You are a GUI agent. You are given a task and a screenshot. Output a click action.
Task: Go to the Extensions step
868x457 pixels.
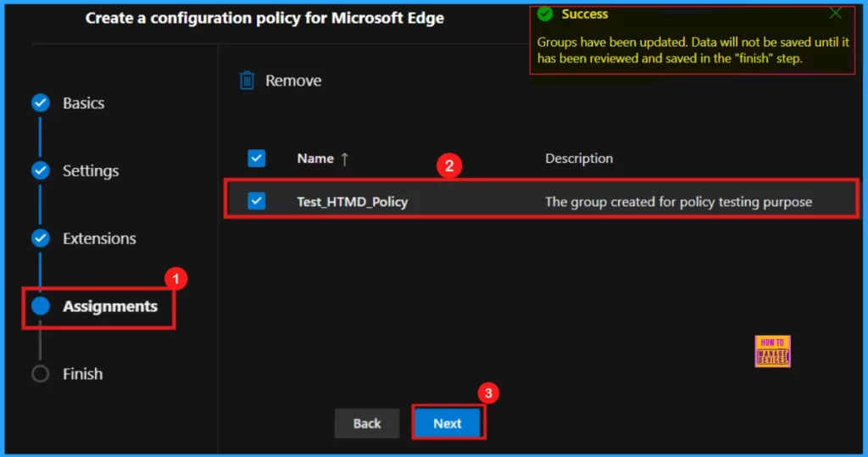pos(100,238)
